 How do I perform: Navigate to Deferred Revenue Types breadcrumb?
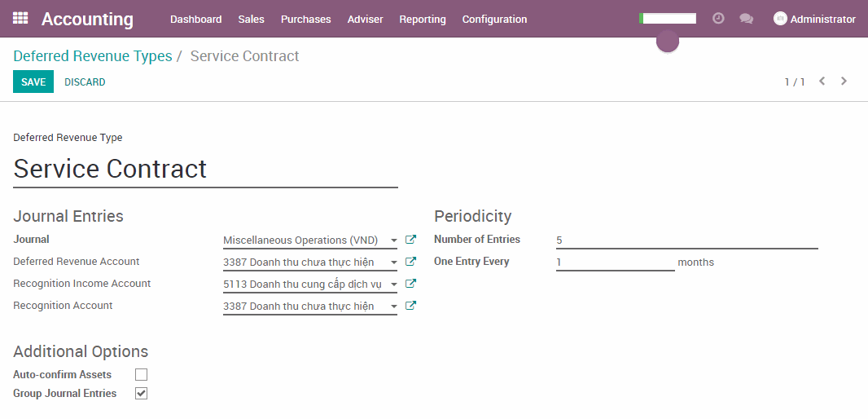tap(93, 56)
